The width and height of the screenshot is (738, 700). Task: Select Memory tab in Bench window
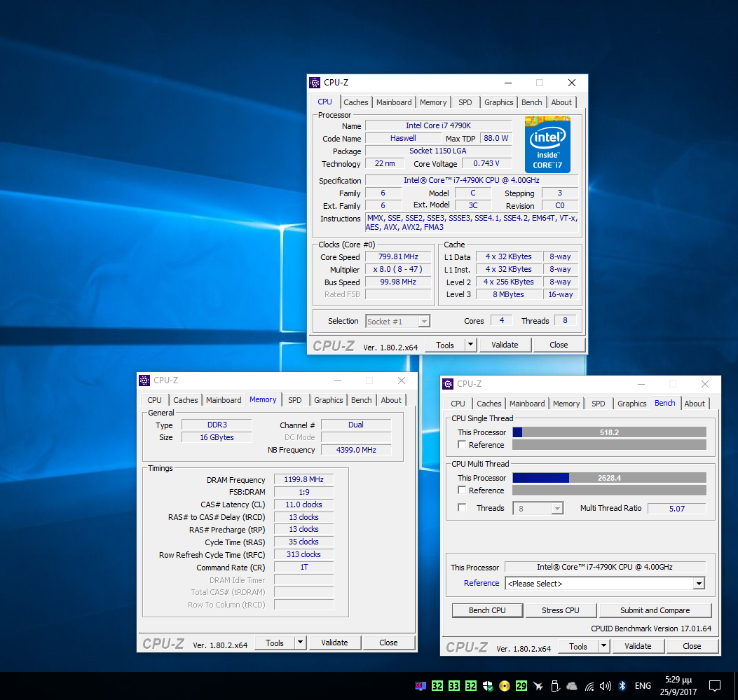pos(566,404)
